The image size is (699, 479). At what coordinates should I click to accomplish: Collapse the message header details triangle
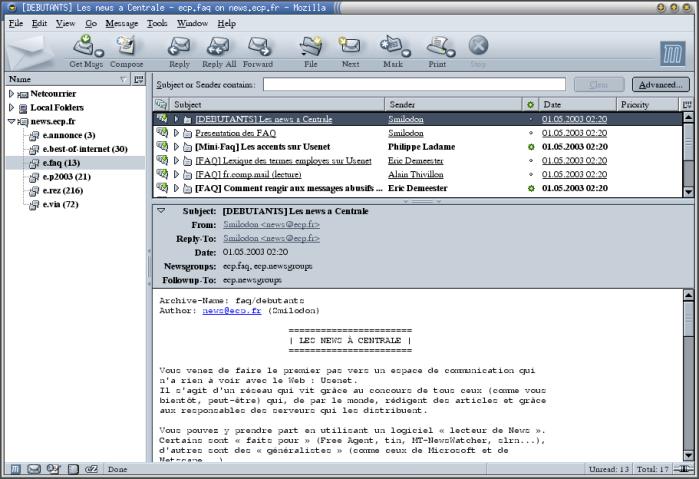pyautogui.click(x=161, y=211)
